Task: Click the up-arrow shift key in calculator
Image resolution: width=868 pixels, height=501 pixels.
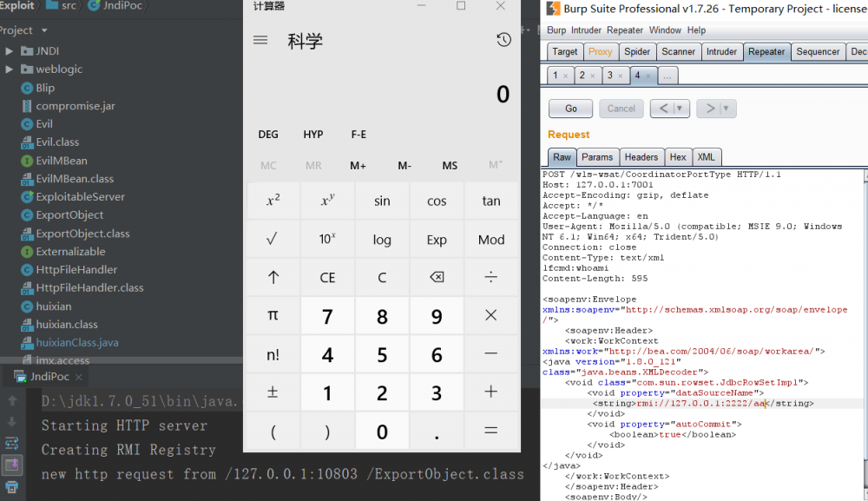Action: [x=273, y=277]
